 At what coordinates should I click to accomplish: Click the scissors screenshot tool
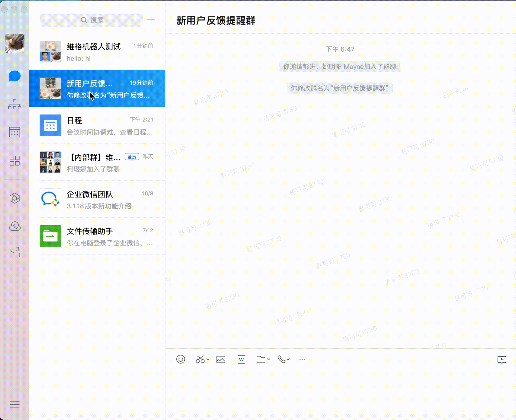[x=200, y=359]
